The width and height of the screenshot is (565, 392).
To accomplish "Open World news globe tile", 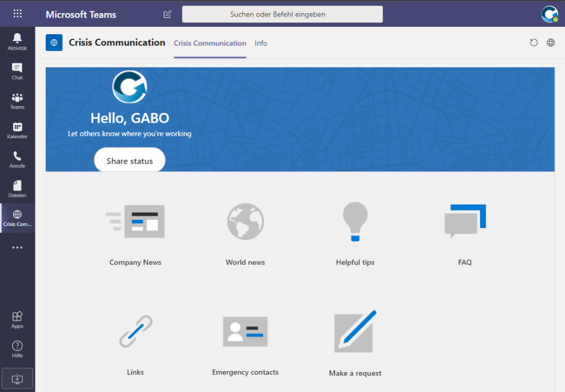I will (x=245, y=221).
